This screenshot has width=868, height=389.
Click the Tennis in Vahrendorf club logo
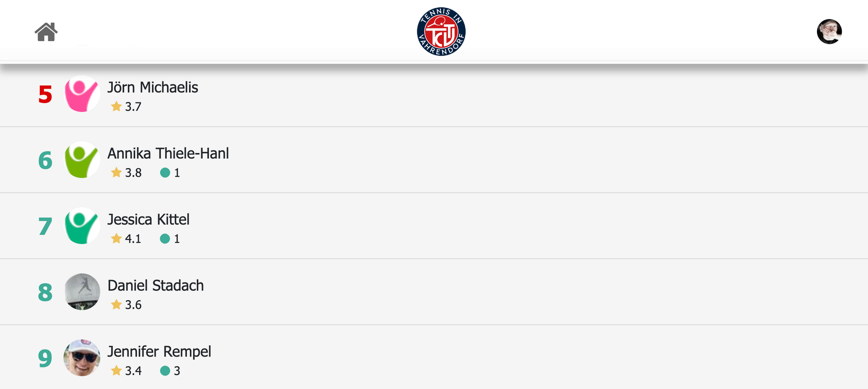click(x=441, y=32)
